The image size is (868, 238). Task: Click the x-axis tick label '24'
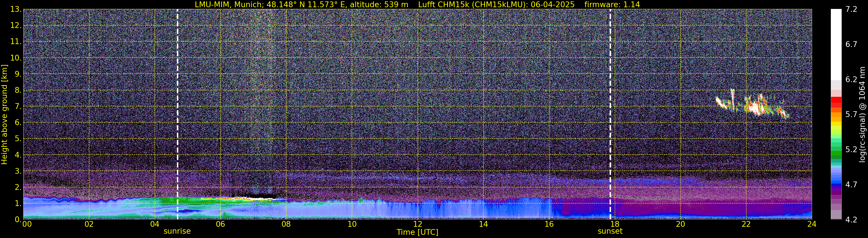coord(812,224)
